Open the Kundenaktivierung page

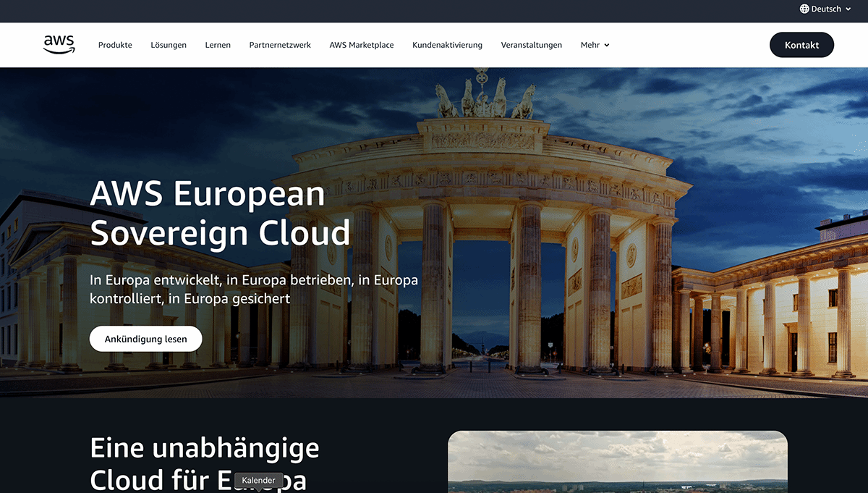point(447,45)
